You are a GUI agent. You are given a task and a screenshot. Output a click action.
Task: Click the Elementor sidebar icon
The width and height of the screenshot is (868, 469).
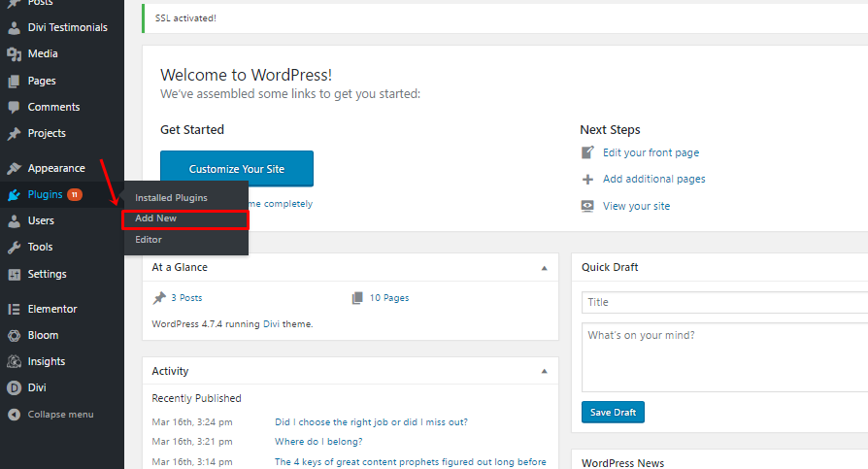click(x=14, y=309)
